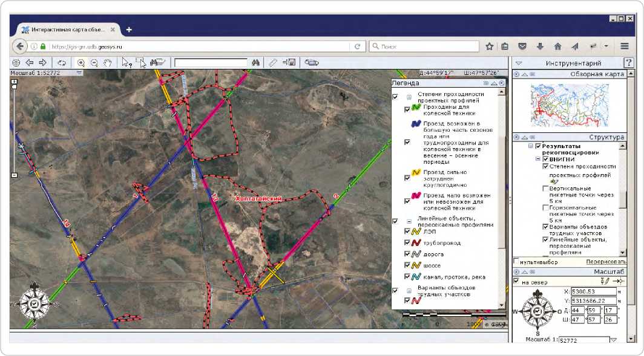This screenshot has width=644, height=356.
Task: Enable Вертикальные пикетные точки layer checkbox
Action: pyautogui.click(x=545, y=188)
